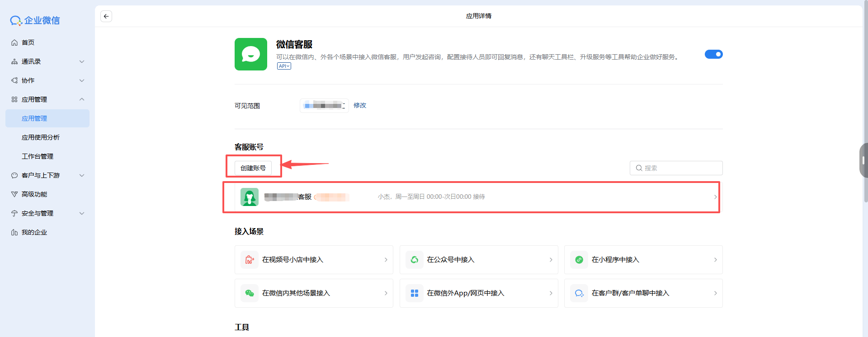
Task: Open 在微信内其他场景接入 arrow
Action: click(x=386, y=293)
